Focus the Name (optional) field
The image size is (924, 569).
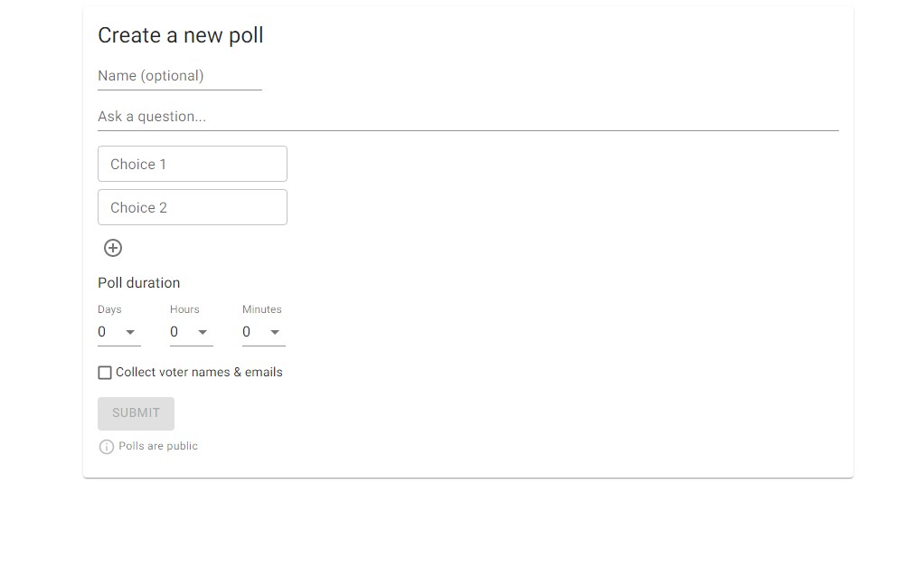[179, 76]
